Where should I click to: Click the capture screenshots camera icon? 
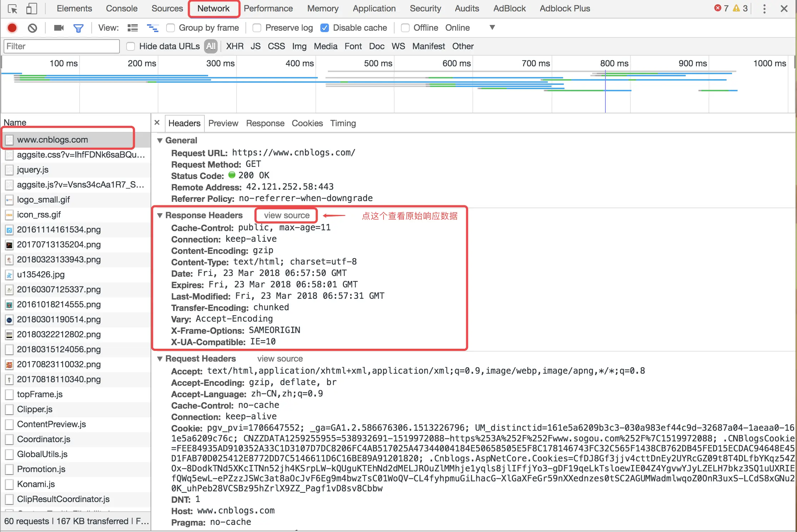pyautogui.click(x=59, y=28)
